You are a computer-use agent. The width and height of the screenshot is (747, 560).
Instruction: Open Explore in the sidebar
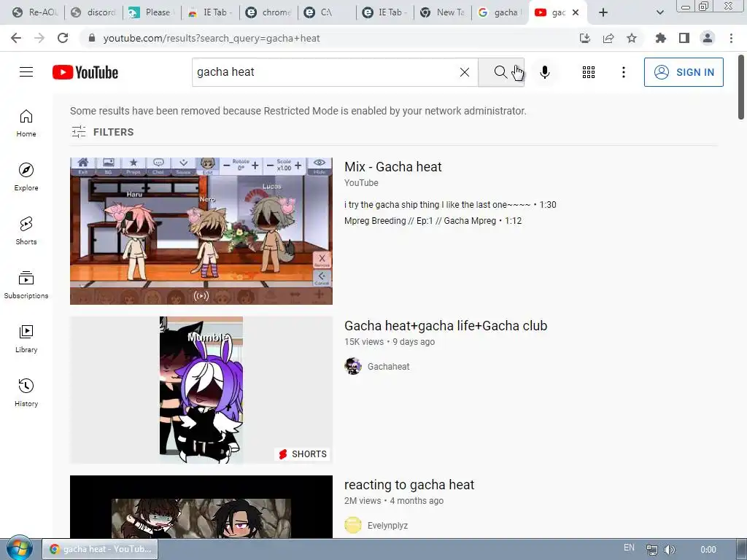pyautogui.click(x=26, y=176)
